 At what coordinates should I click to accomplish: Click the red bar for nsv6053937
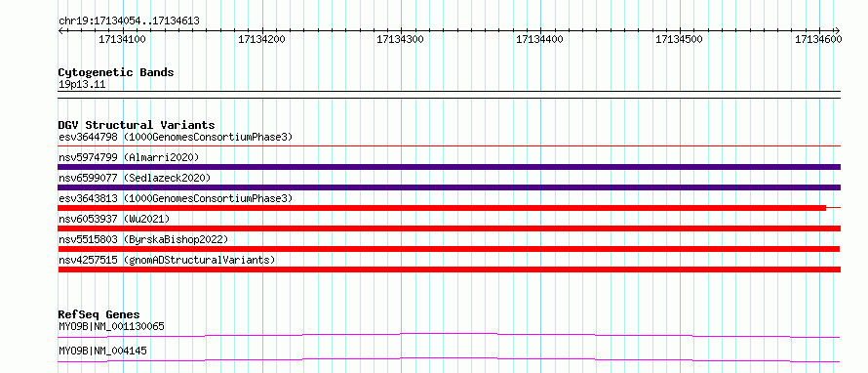(449, 228)
